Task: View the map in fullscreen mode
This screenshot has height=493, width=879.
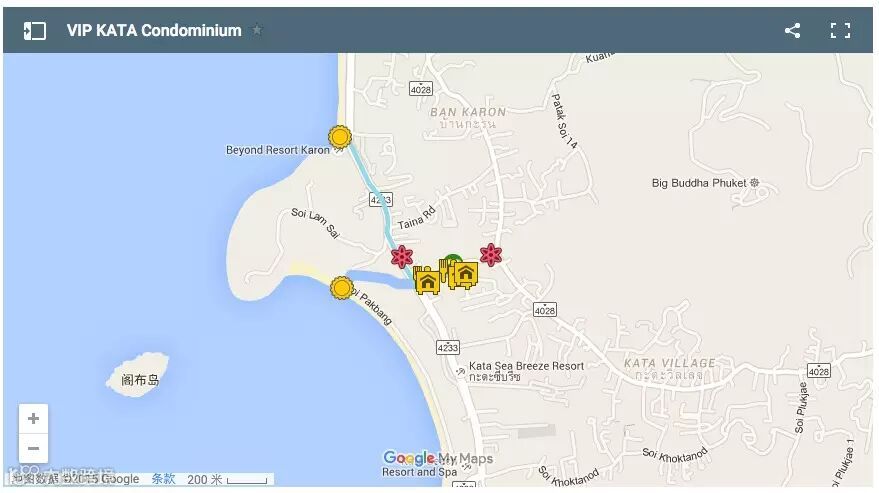Action: click(x=840, y=30)
